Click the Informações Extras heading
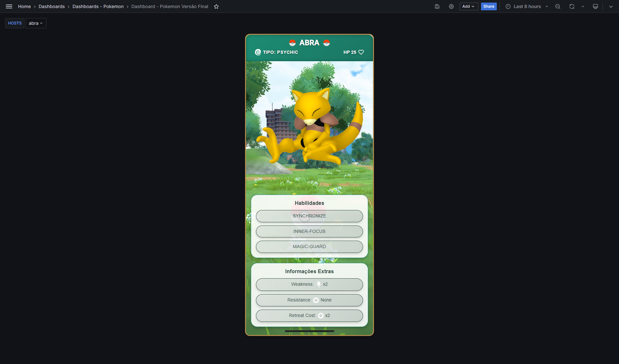This screenshot has height=364, width=619. click(x=309, y=272)
